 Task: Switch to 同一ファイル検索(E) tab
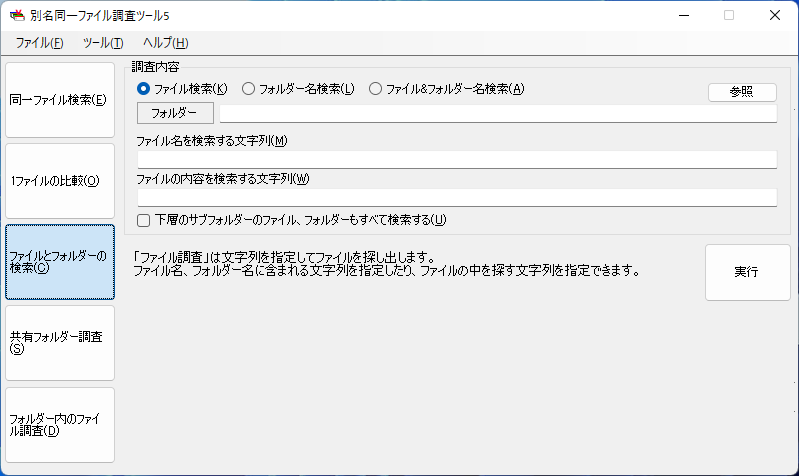pyautogui.click(x=60, y=100)
